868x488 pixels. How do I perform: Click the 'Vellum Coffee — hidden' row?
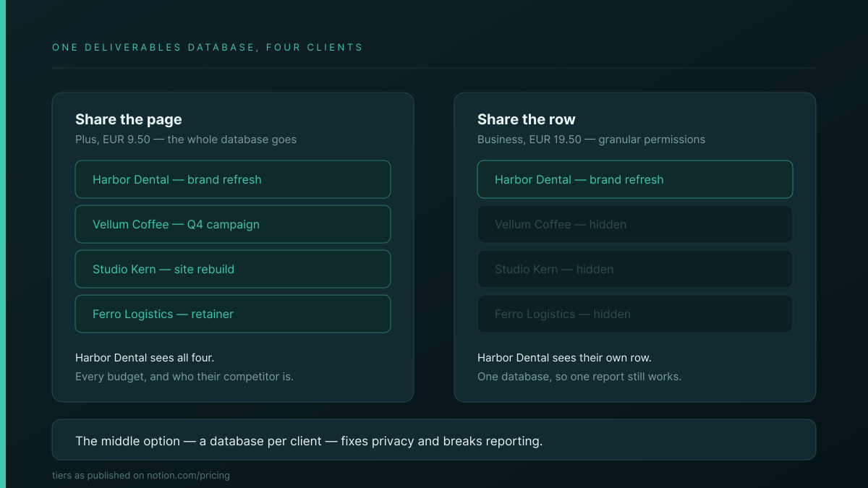pyautogui.click(x=635, y=224)
